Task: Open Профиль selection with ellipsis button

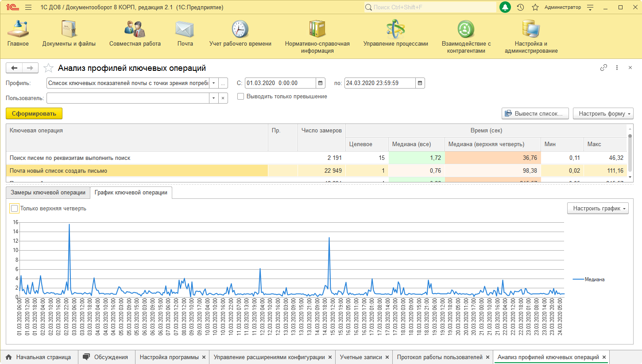Action: pyautogui.click(x=223, y=83)
